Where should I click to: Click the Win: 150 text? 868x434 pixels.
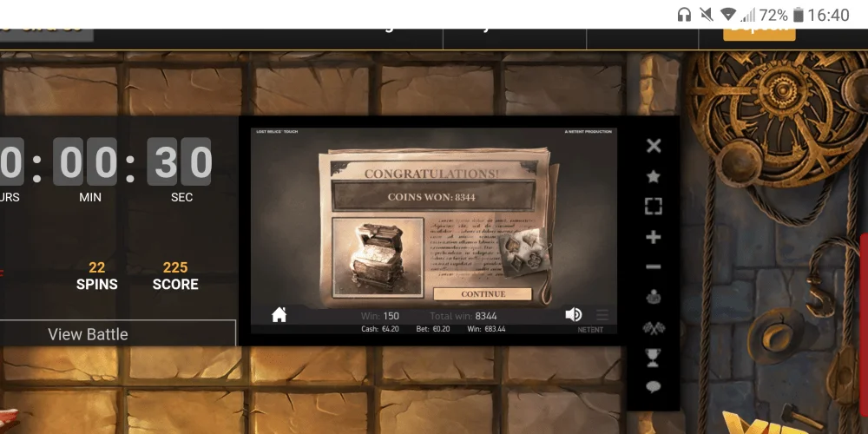380,316
